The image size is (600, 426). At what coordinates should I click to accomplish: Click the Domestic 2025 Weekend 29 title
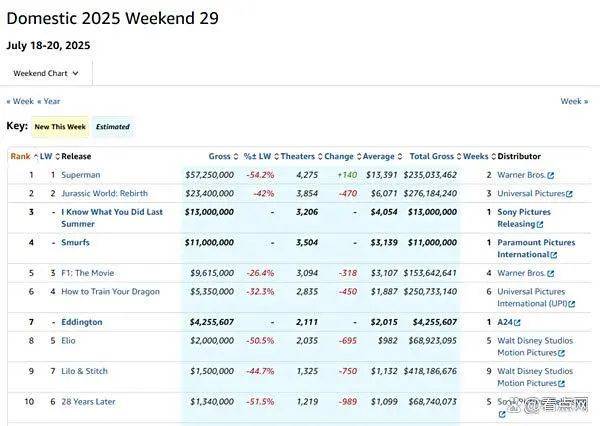[112, 18]
